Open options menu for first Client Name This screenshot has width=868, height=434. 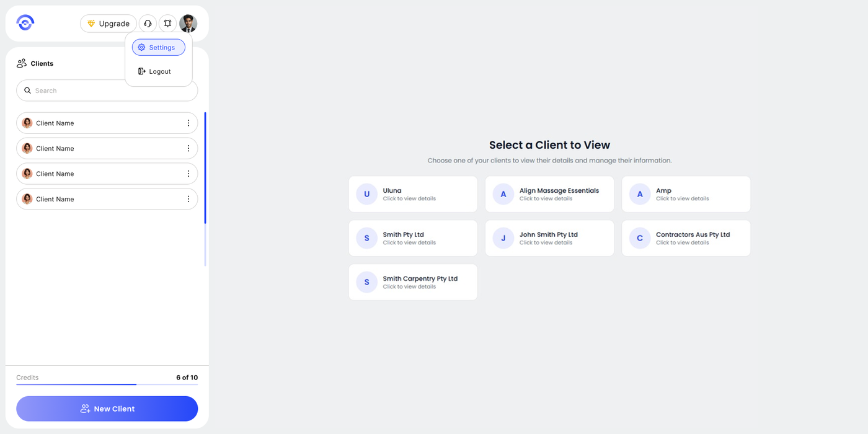tap(188, 123)
